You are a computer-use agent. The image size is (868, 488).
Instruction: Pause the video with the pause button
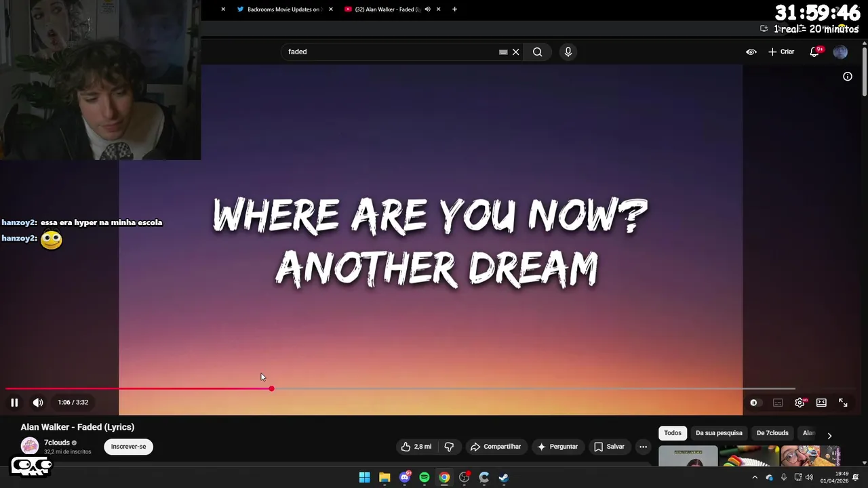click(14, 403)
